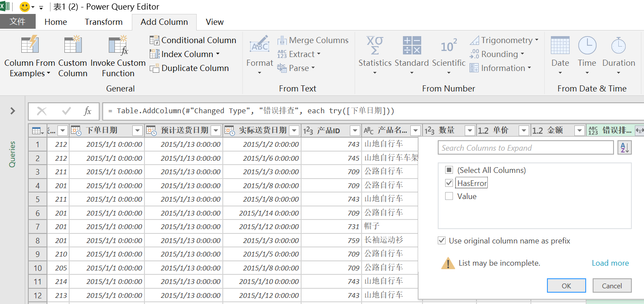Expand the Trigonometry dropdown
The width and height of the screenshot is (644, 304).
tap(537, 41)
